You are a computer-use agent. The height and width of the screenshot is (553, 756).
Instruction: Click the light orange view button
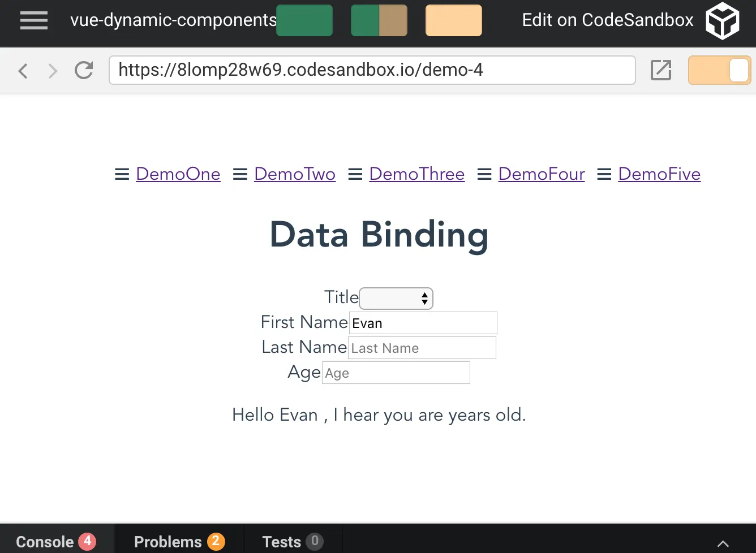pyautogui.click(x=454, y=20)
